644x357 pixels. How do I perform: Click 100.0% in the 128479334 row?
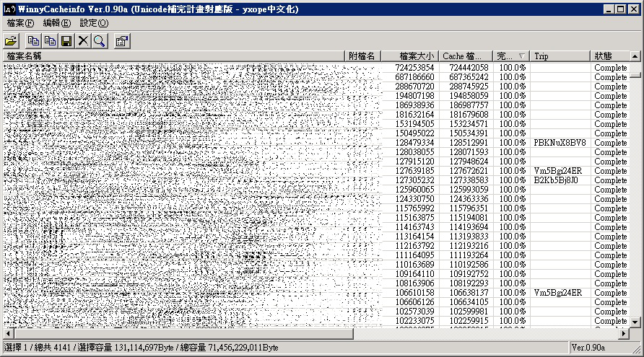point(512,143)
